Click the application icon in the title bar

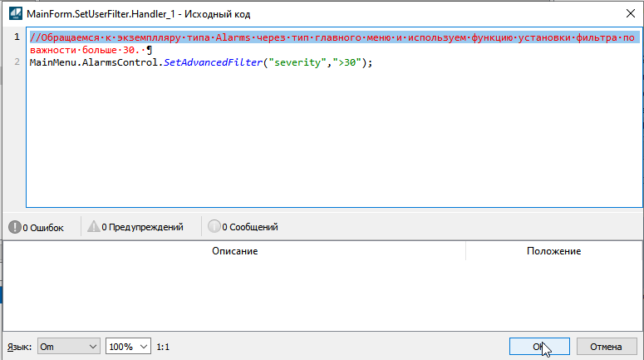tap(14, 13)
